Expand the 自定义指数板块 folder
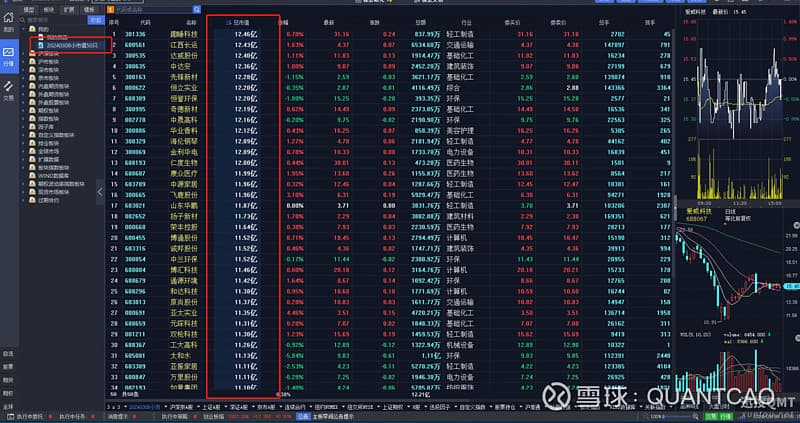This screenshot has height=423, width=800. (x=24, y=135)
